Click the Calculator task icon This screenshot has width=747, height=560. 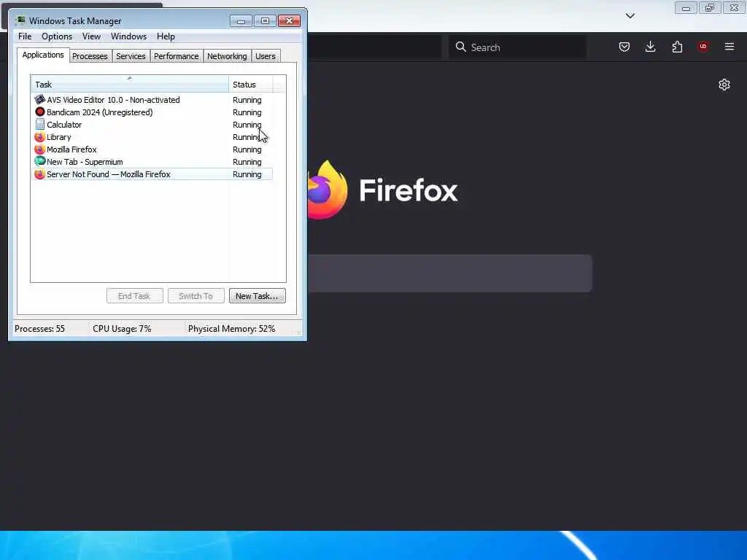40,124
